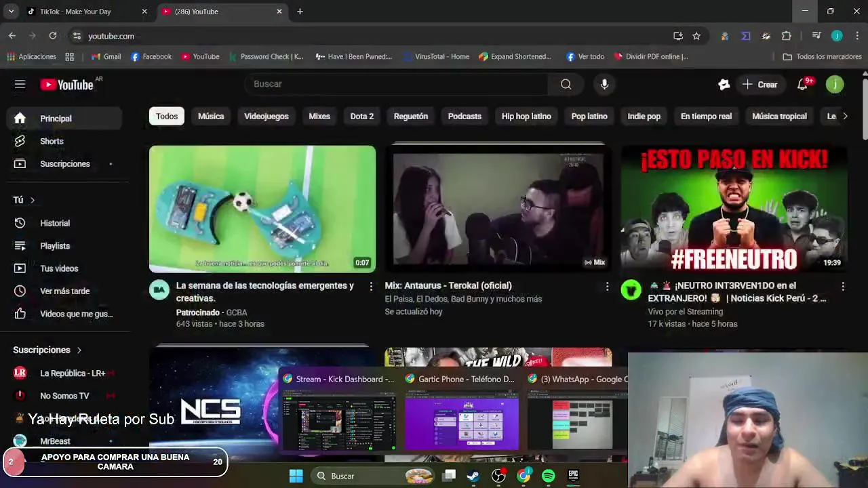Open options for the Antaurus mix

click(x=607, y=287)
